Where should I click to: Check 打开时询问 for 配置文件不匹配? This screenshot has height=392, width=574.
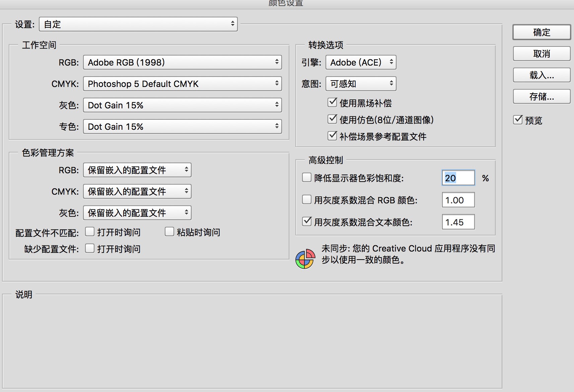pyautogui.click(x=90, y=231)
